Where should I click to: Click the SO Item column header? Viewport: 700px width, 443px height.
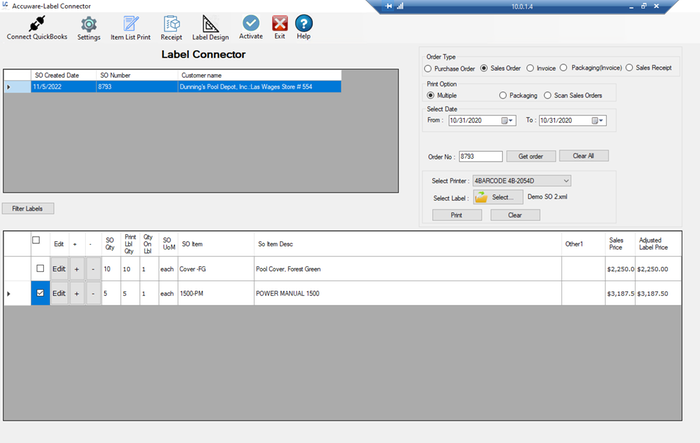pos(216,244)
